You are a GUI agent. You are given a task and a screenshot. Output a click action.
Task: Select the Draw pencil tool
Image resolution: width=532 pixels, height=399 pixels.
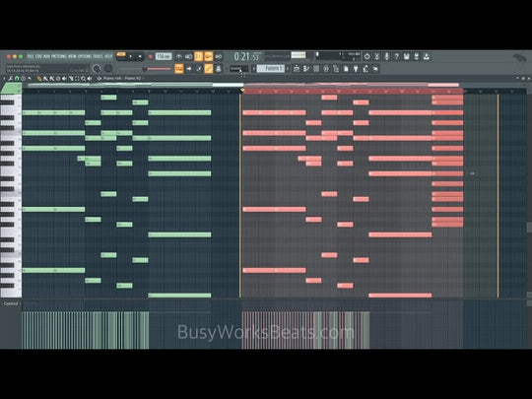coord(39,79)
